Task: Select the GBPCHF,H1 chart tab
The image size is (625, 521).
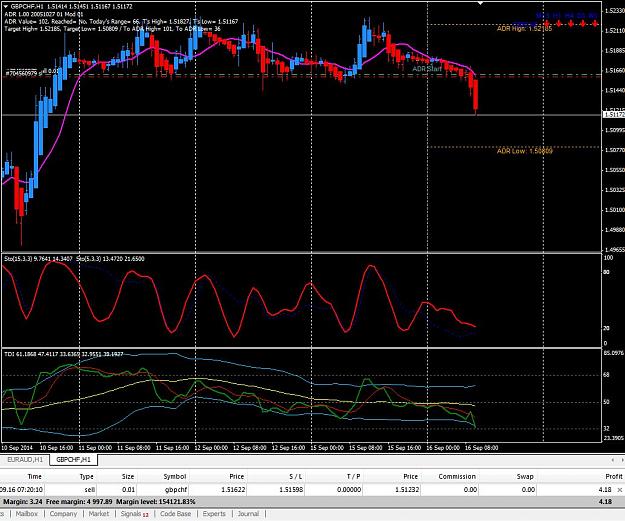Action: (x=73, y=460)
